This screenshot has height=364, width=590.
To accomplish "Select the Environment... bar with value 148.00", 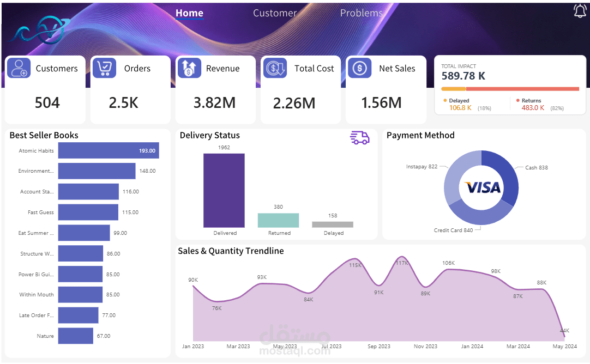I will [97, 171].
